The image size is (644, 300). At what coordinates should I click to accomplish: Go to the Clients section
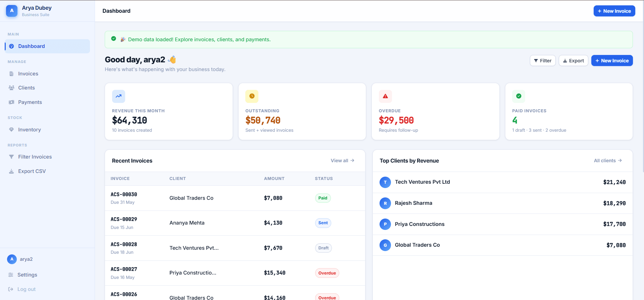tap(47, 88)
